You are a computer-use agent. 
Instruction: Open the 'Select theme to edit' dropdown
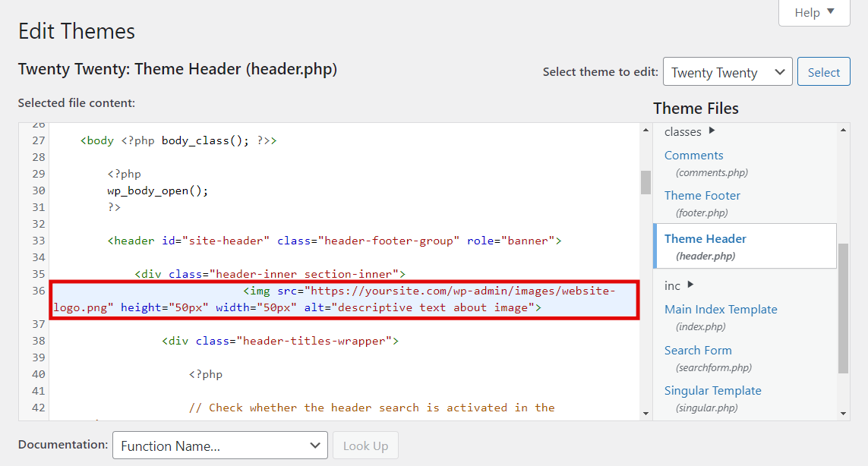(x=727, y=71)
